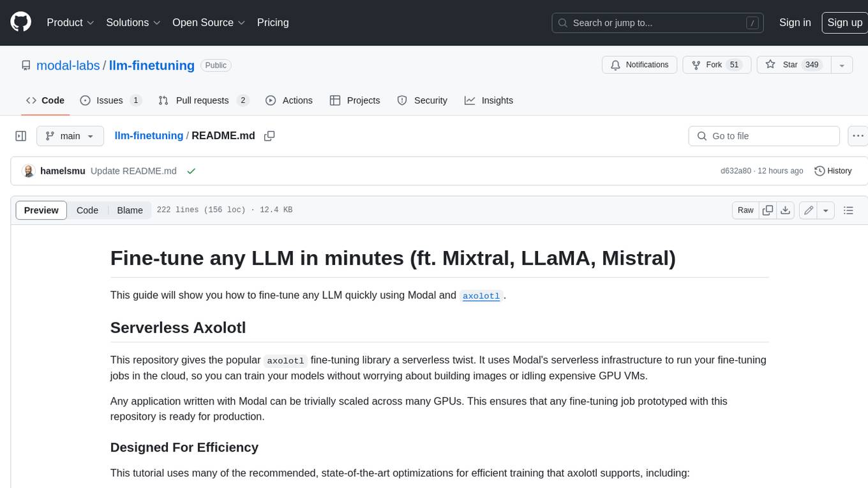Download the raw file icon
The height and width of the screenshot is (488, 868).
coord(786,210)
